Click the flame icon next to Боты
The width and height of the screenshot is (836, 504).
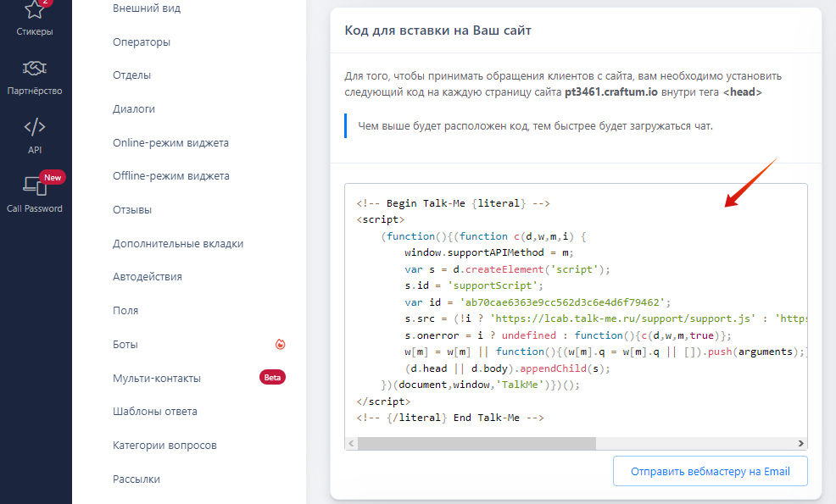tap(280, 344)
